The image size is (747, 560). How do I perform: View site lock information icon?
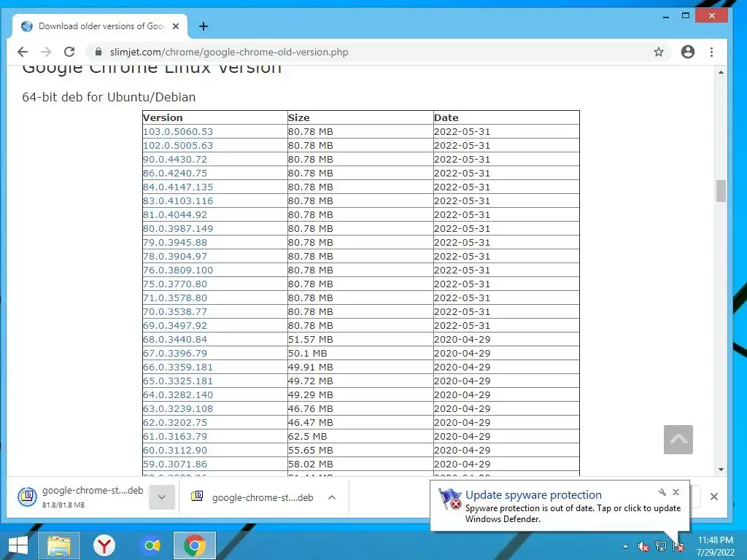pos(98,52)
